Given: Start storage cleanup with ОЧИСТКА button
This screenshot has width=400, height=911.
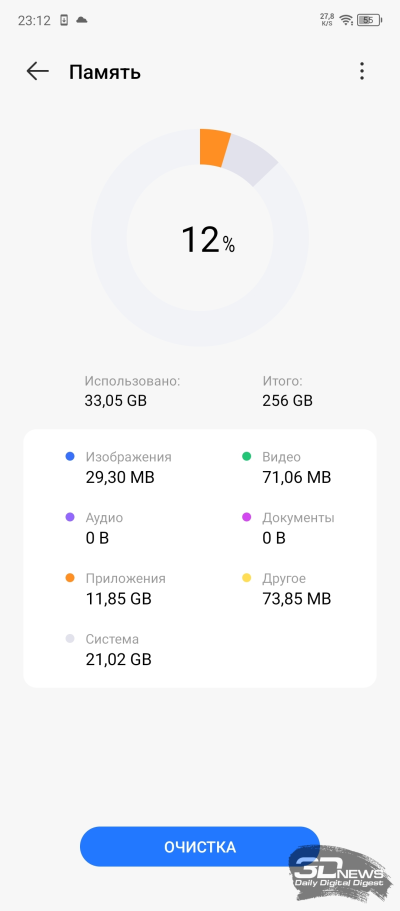Looking at the screenshot, I should point(199,847).
